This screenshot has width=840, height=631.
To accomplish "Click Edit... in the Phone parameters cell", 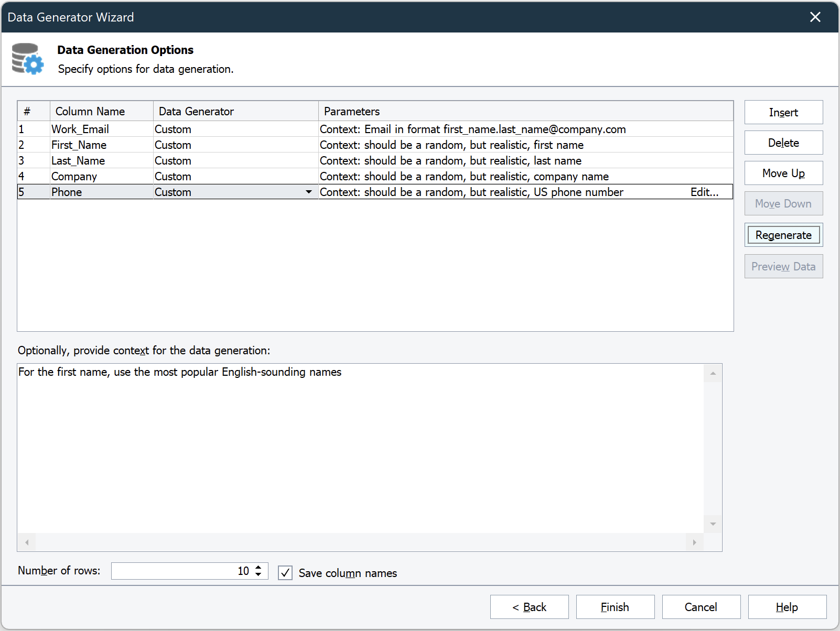I will tap(704, 192).
